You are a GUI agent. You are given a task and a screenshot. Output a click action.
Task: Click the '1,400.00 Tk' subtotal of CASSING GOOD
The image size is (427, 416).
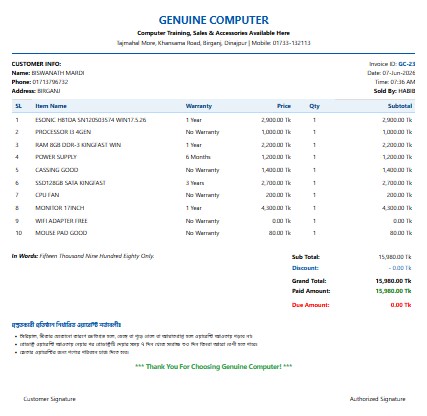[x=397, y=170]
